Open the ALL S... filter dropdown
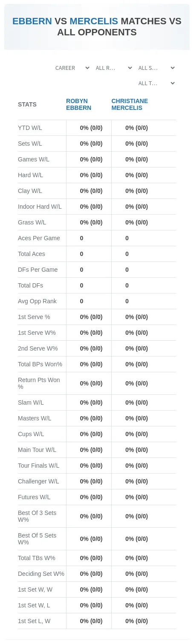This screenshot has height=644, width=194. click(x=156, y=68)
